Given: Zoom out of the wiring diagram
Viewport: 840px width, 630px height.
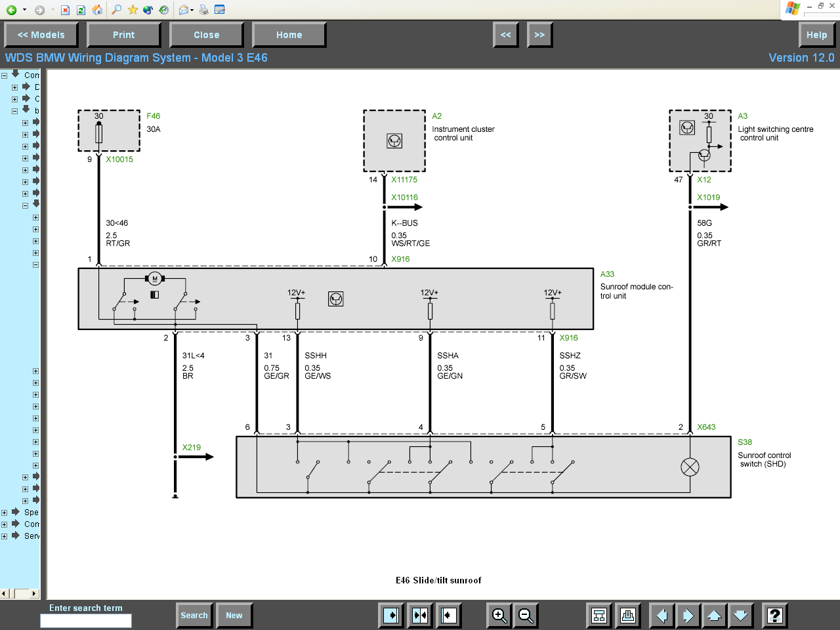Looking at the screenshot, I should [x=526, y=616].
